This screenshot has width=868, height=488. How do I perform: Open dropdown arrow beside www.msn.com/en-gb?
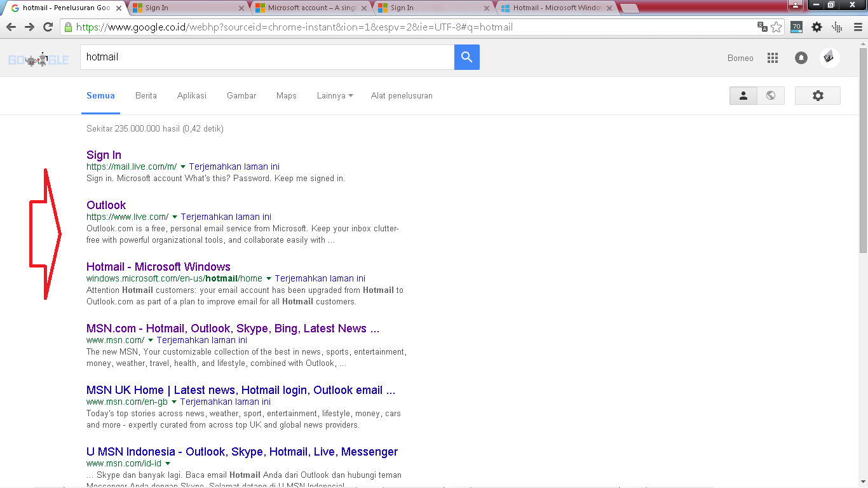(174, 402)
